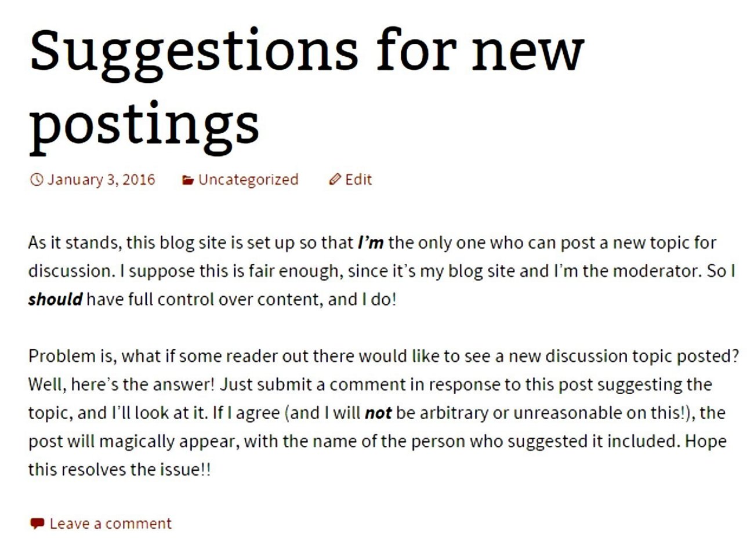This screenshot has height=560, width=754.
Task: Click the word postings in the heading
Action: click(x=144, y=126)
